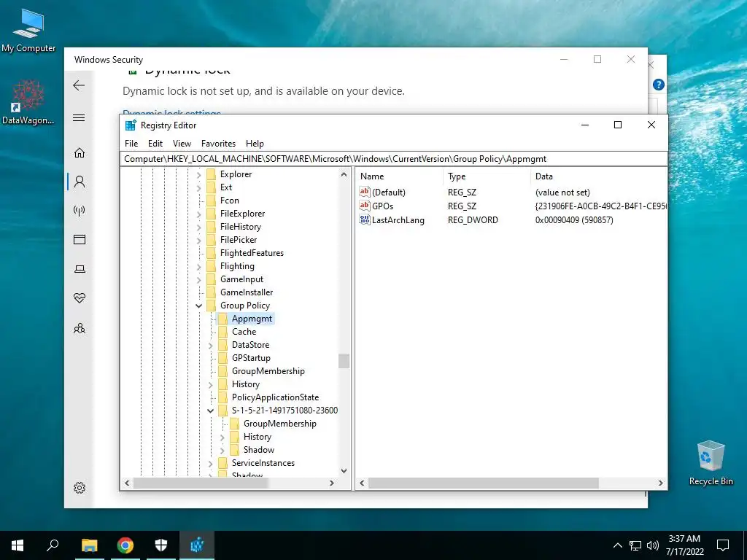Viewport: 747px width, 560px height.
Task: Open the View menu in Registry Editor
Action: tap(182, 144)
